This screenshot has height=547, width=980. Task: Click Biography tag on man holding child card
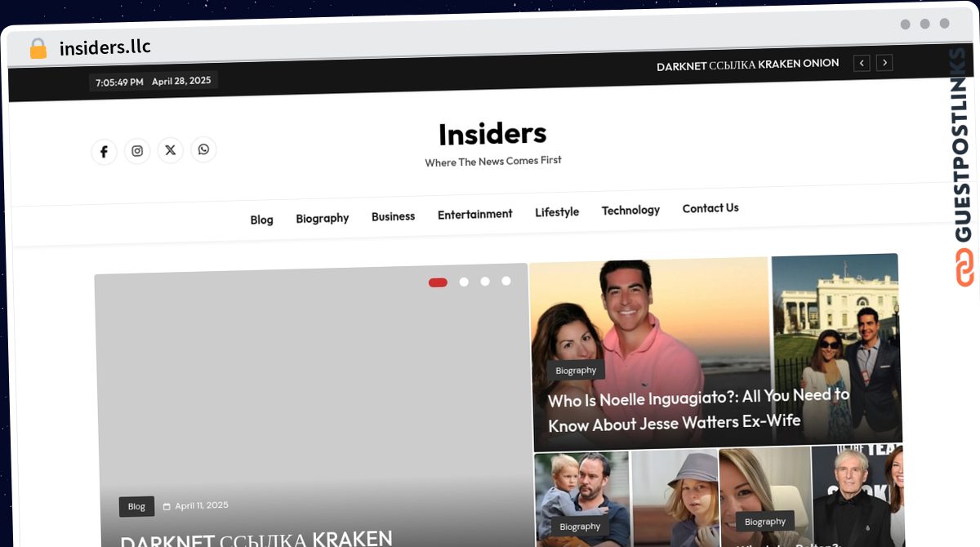point(580,527)
